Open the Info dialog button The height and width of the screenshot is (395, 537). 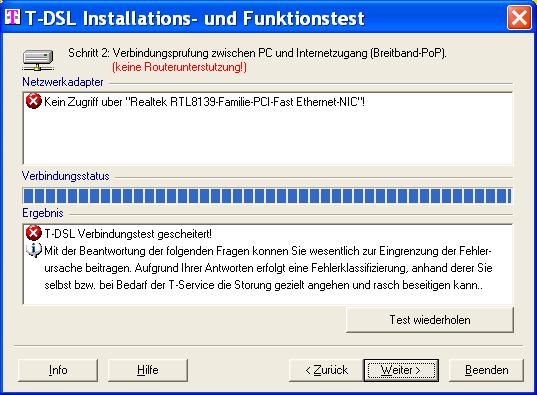(58, 370)
